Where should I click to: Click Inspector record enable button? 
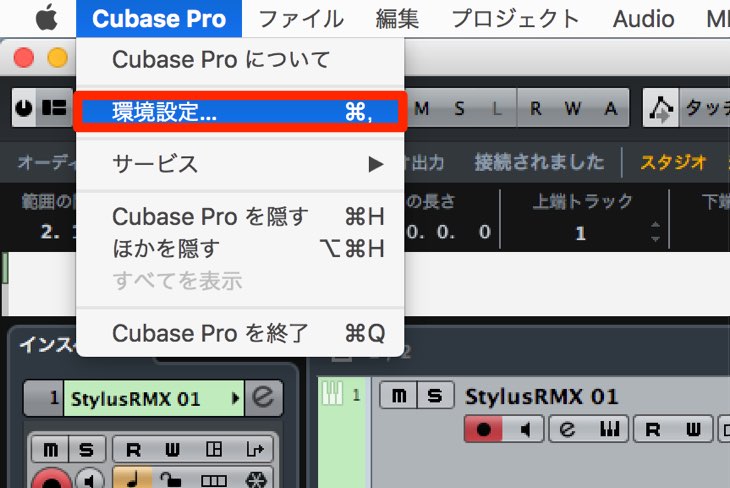pos(52,478)
